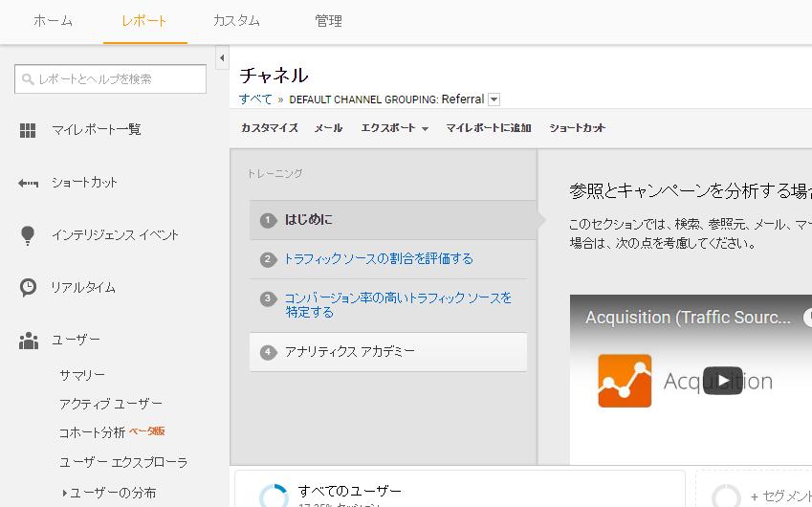
Task: Select training step はじめに
Action: (x=393, y=220)
